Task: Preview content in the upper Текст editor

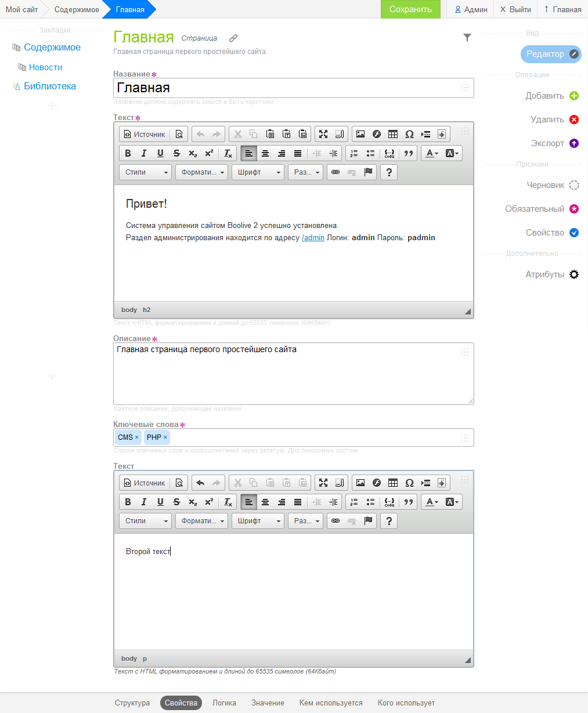Action: [x=179, y=134]
